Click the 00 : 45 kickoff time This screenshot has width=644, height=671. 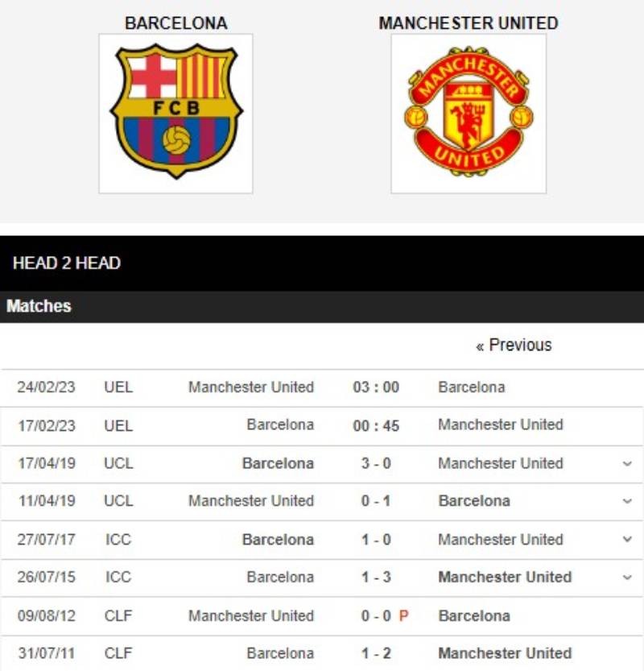(376, 425)
